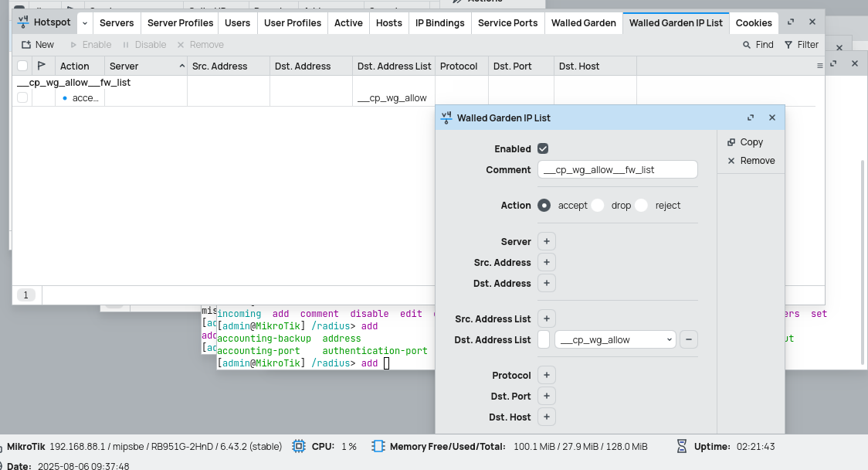Image resolution: width=868 pixels, height=470 pixels.
Task: Select the drop action radio button
Action: pos(598,206)
